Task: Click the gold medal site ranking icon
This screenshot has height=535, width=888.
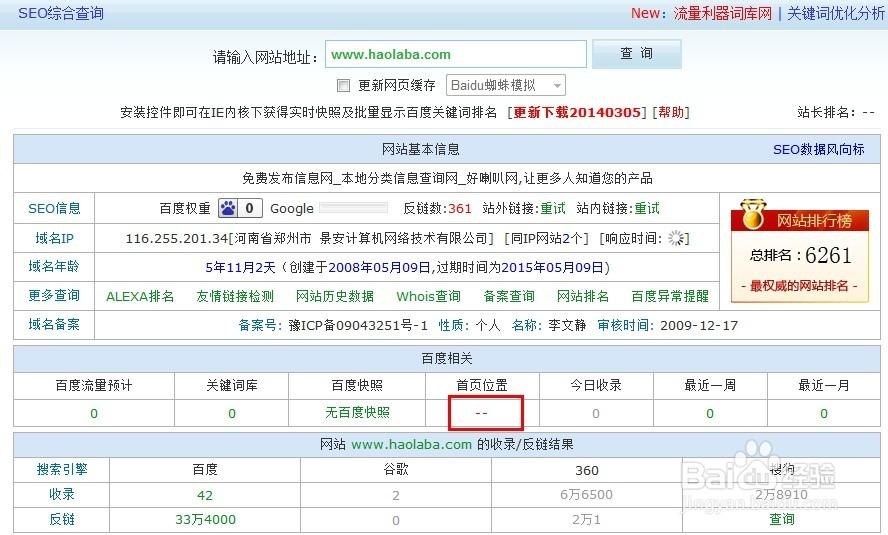Action: coord(753,214)
